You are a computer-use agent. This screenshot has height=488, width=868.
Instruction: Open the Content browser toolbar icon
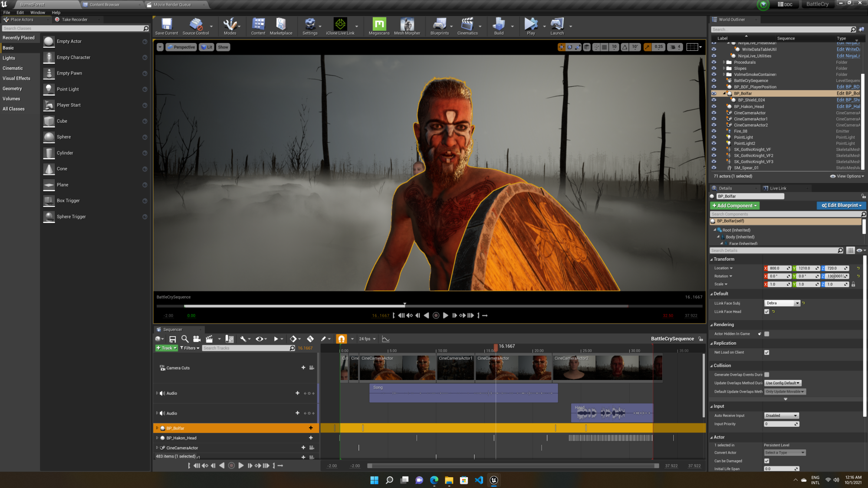pyautogui.click(x=258, y=26)
